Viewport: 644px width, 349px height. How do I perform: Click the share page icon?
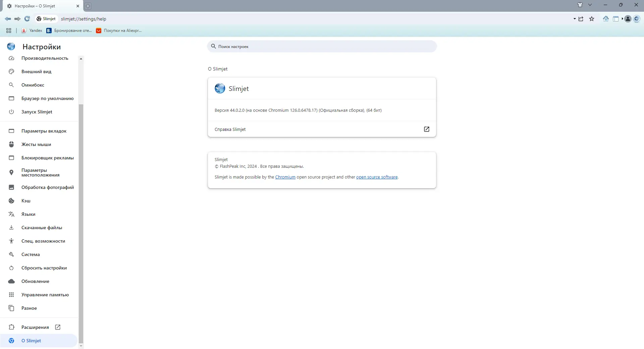coord(581,19)
